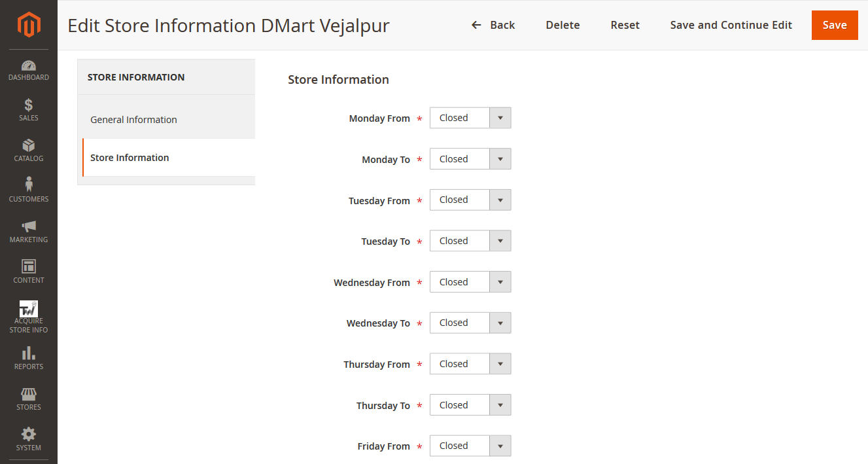868x464 pixels.
Task: Switch to the General Information tab
Action: tap(169, 120)
